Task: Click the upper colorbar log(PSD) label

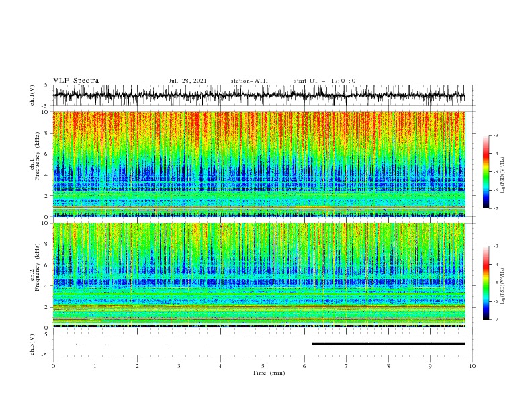Action: point(502,175)
